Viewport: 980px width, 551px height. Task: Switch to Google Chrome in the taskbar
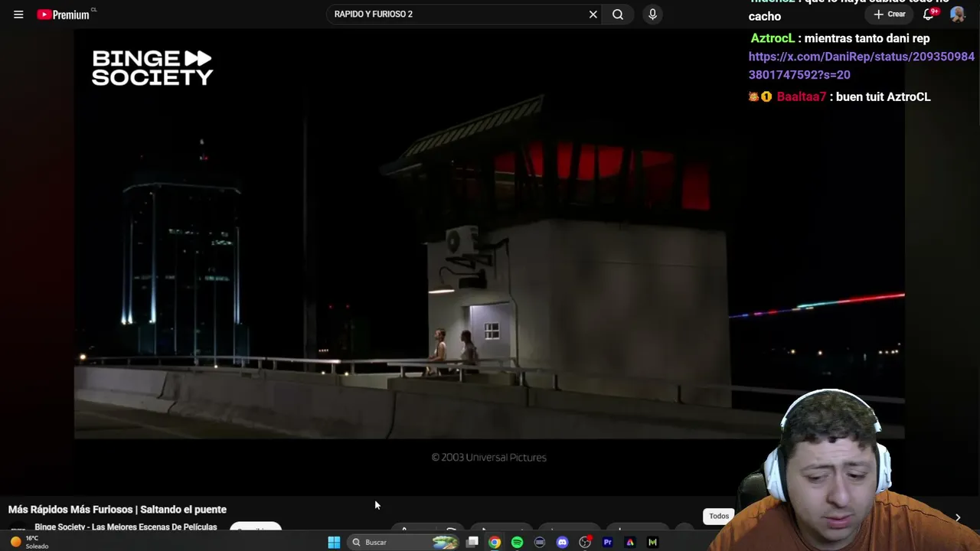[x=495, y=542]
